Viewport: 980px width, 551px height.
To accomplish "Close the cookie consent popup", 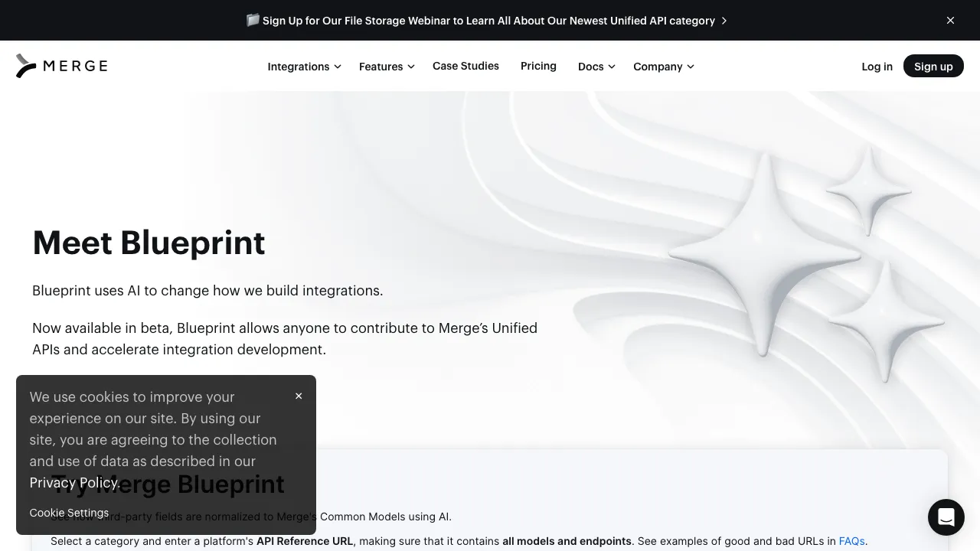I will tap(299, 396).
